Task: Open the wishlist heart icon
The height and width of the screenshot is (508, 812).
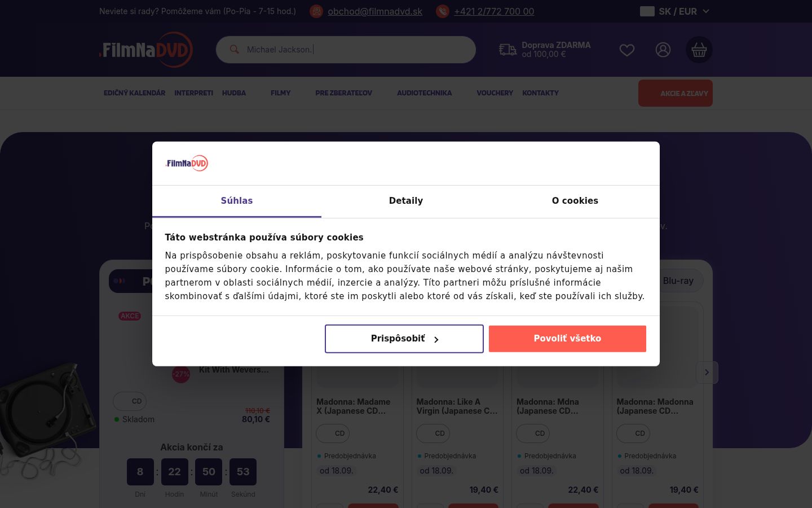Action: 627,50
